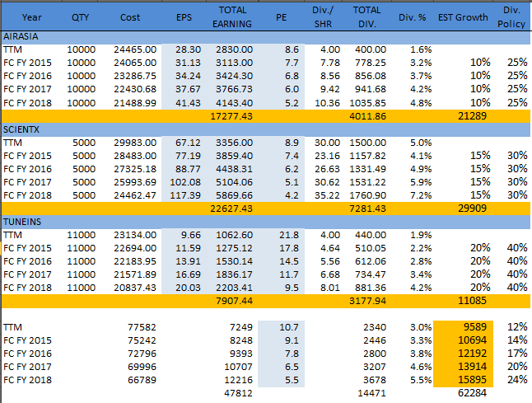Select total dividend cell 881.36
This screenshot has height=403, width=532.
(x=371, y=288)
